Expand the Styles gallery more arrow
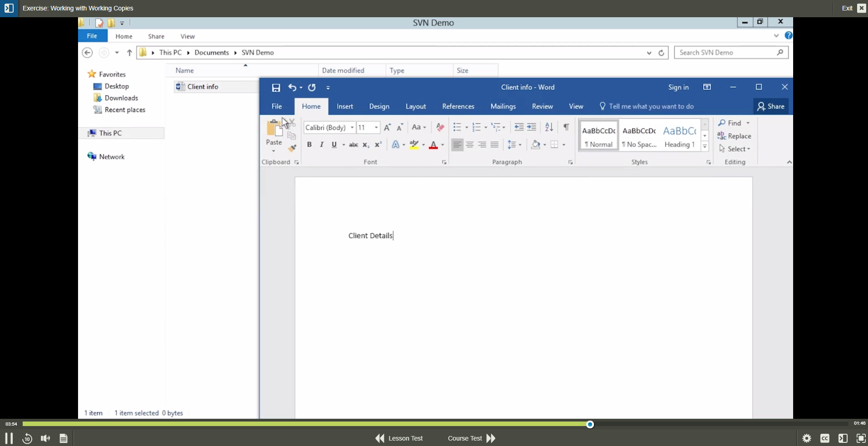 [x=705, y=146]
